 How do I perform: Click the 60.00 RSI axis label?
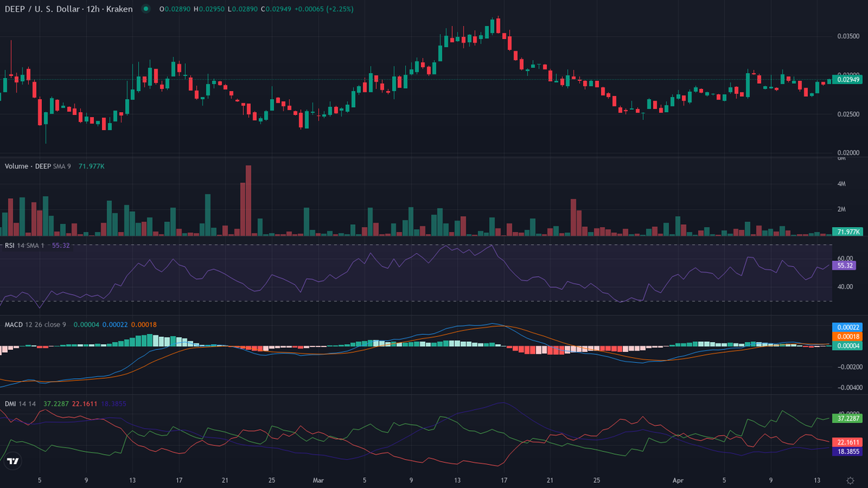click(x=846, y=258)
